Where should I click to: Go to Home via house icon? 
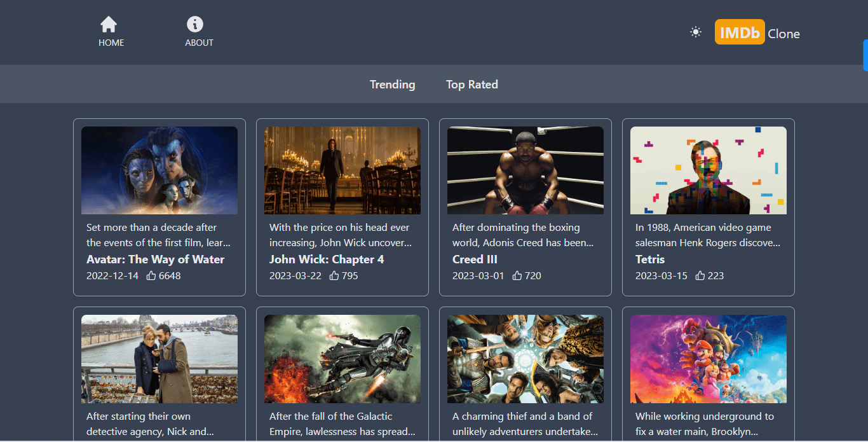[109, 24]
